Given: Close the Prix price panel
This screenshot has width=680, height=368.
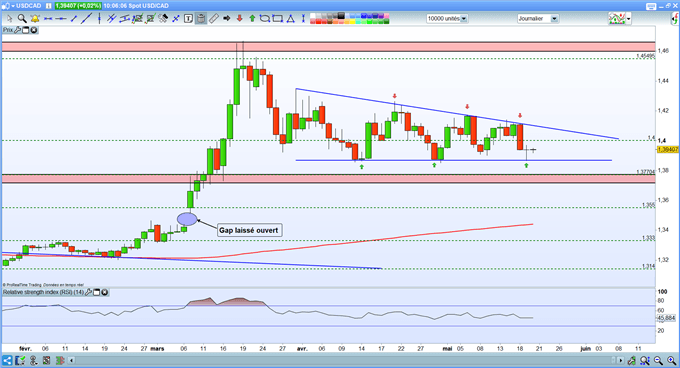Looking at the screenshot, I should 33,30.
